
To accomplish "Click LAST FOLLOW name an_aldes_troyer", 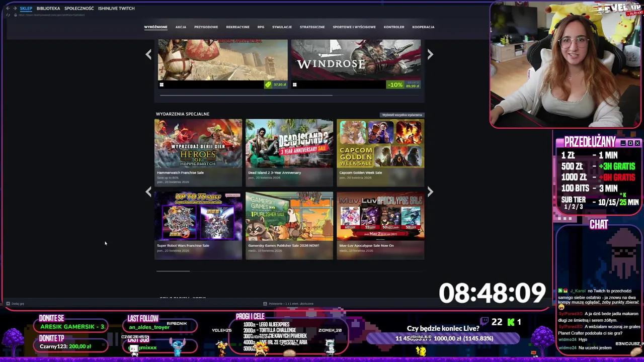I will coord(149,327).
